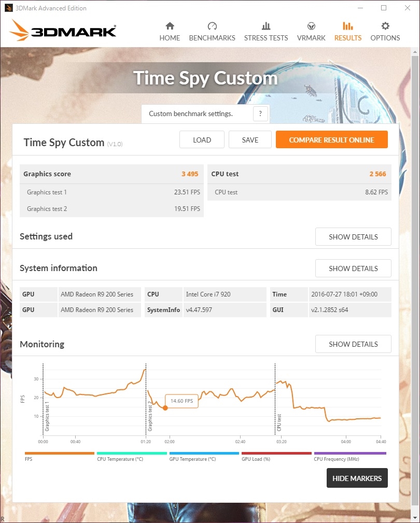Click the Graphics test 1 marker line
Screen dimensions: 420x523
coord(43,399)
